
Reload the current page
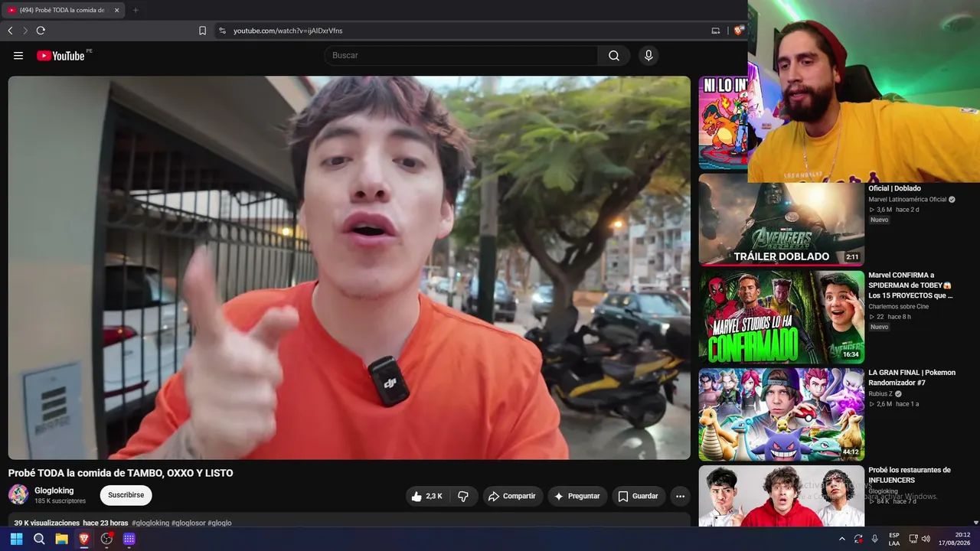coord(41,31)
